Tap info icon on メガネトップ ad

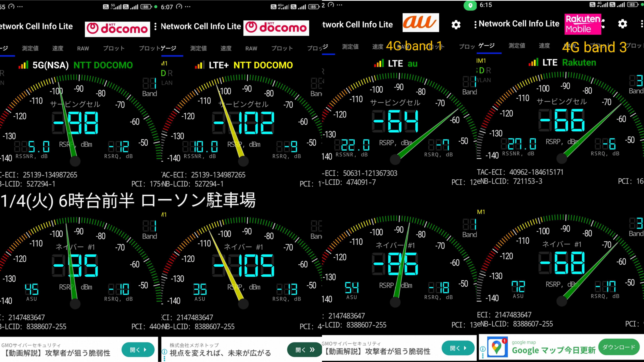pos(164,352)
